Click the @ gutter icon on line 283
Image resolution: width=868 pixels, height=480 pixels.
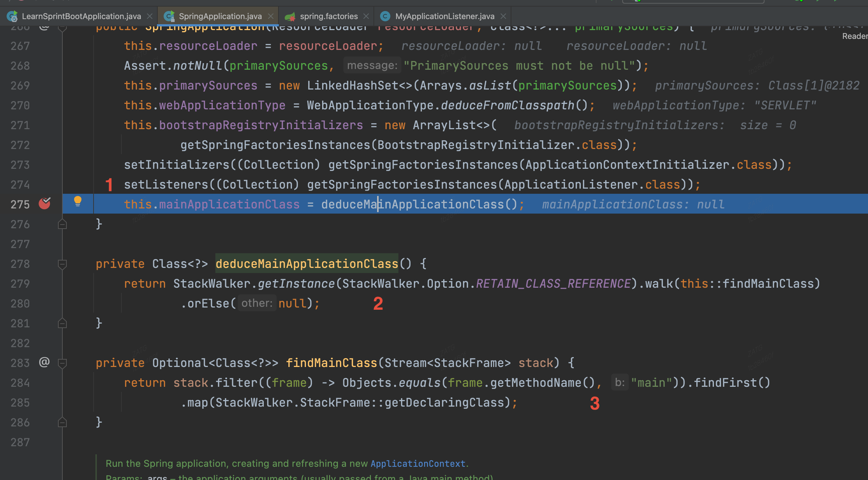(x=44, y=363)
